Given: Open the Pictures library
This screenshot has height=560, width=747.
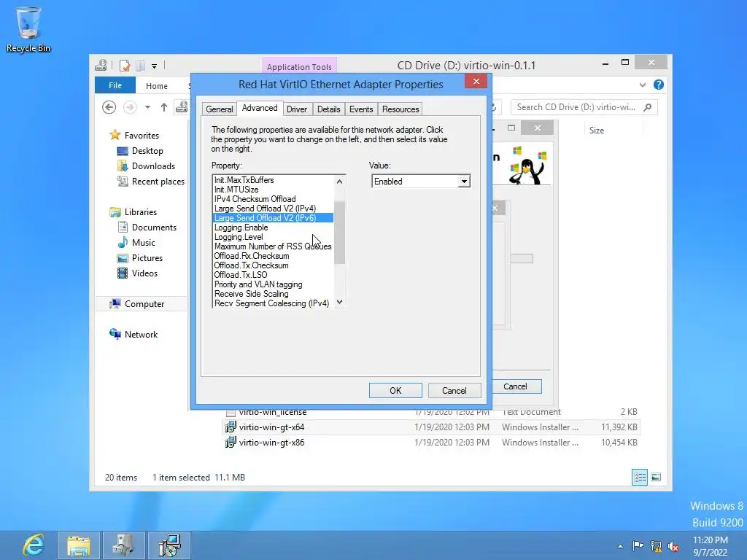Looking at the screenshot, I should click(x=147, y=257).
